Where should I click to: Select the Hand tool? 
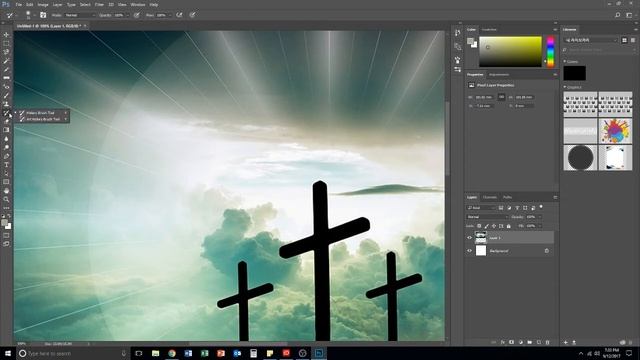pyautogui.click(x=6, y=191)
